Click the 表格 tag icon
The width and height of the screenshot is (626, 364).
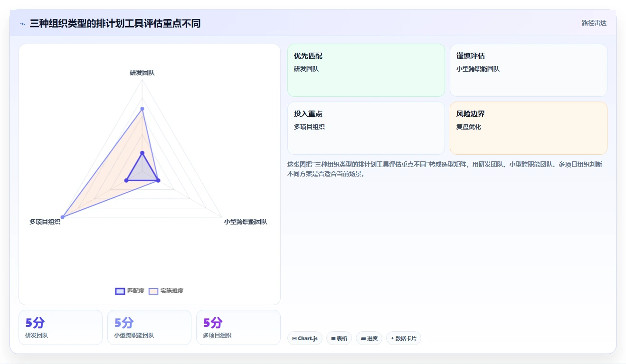pos(333,338)
